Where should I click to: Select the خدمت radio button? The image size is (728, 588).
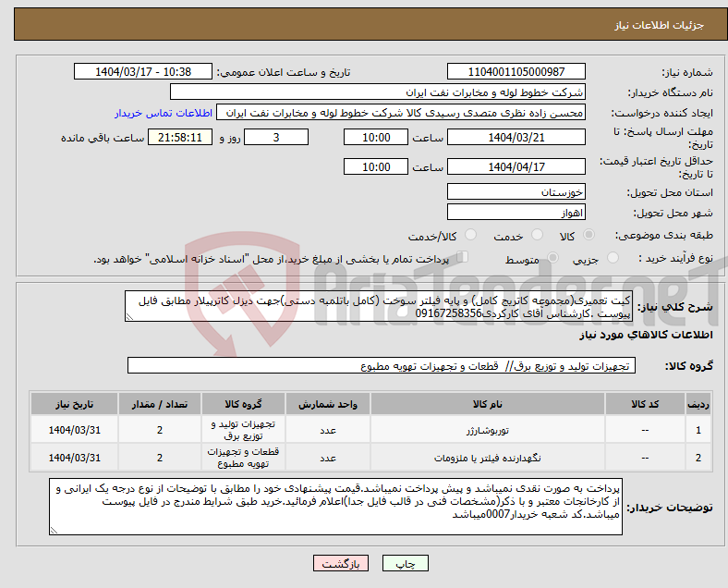(537, 235)
